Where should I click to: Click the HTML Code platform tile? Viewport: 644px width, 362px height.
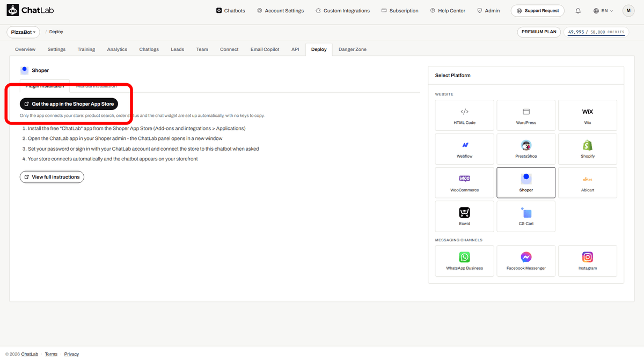click(465, 115)
